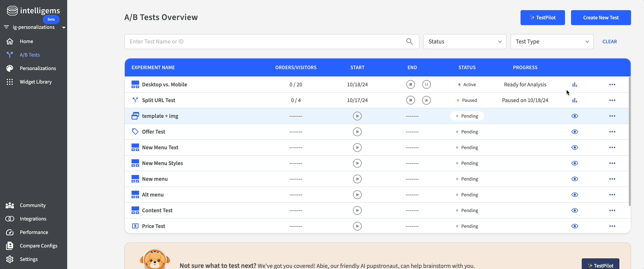Click the Create New Test button

(x=600, y=18)
